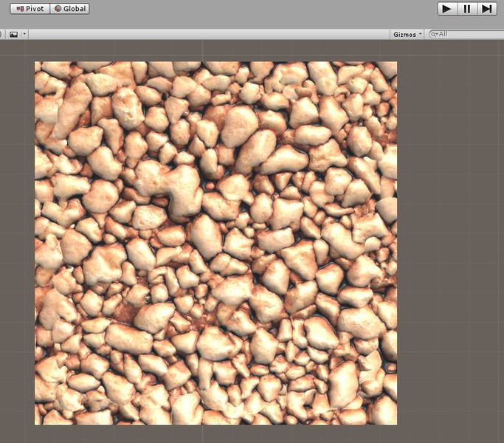504x443 pixels.
Task: Click the search magnifier icon
Action: 434,35
